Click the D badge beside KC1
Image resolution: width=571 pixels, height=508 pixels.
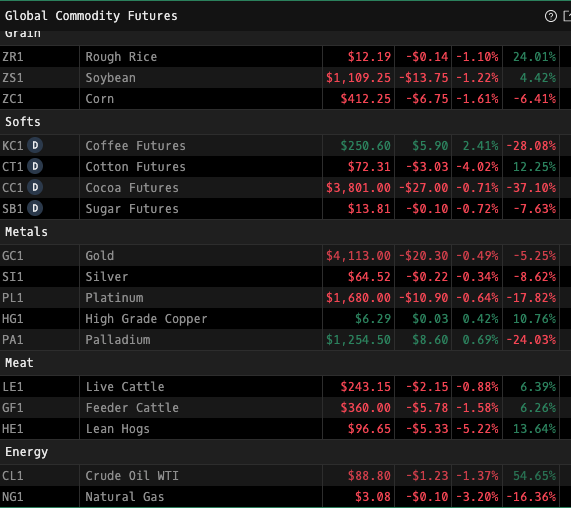(35, 145)
